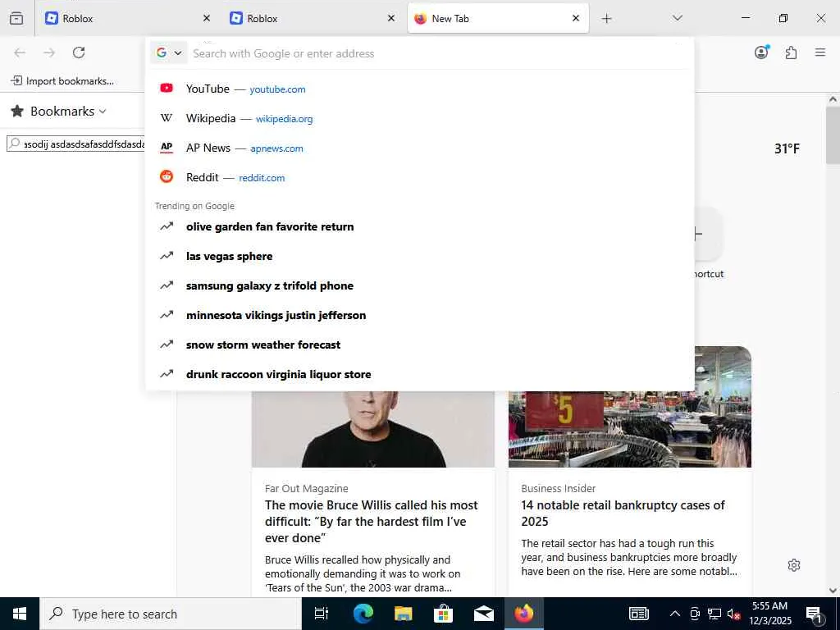The width and height of the screenshot is (840, 630).
Task: Go forward with the forward arrow
Action: [x=49, y=52]
